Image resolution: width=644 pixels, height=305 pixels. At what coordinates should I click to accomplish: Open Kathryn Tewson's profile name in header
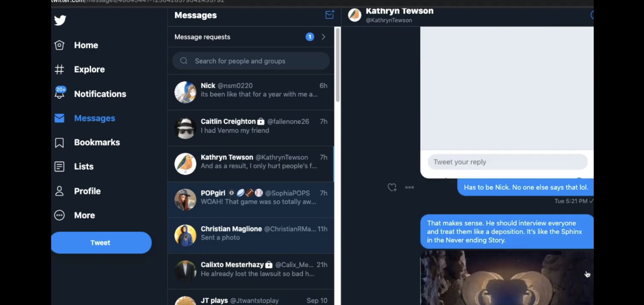point(399,11)
